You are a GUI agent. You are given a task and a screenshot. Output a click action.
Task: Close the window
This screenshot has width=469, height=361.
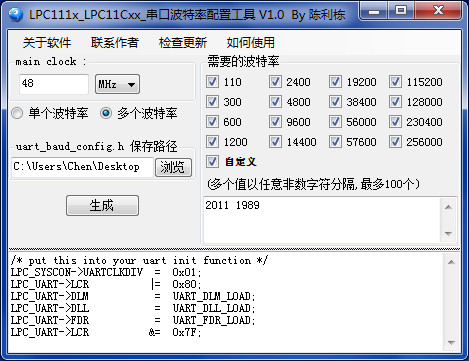tap(438, 11)
